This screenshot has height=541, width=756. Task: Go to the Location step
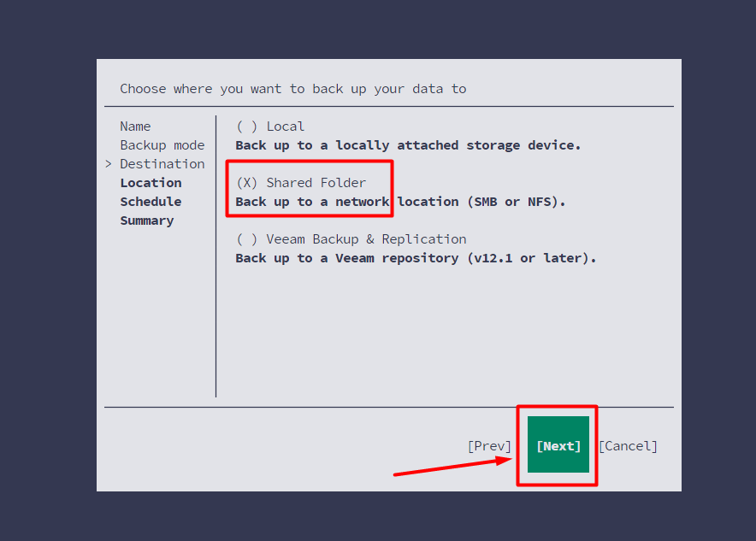point(151,183)
